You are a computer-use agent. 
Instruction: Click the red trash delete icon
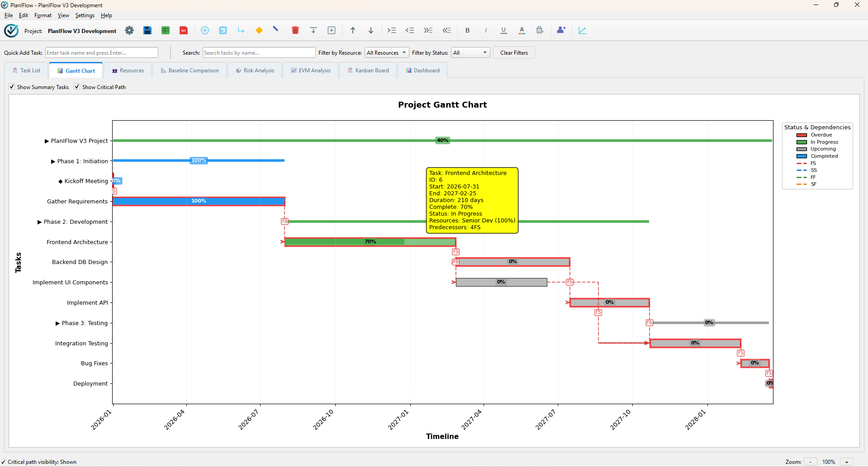(x=295, y=30)
